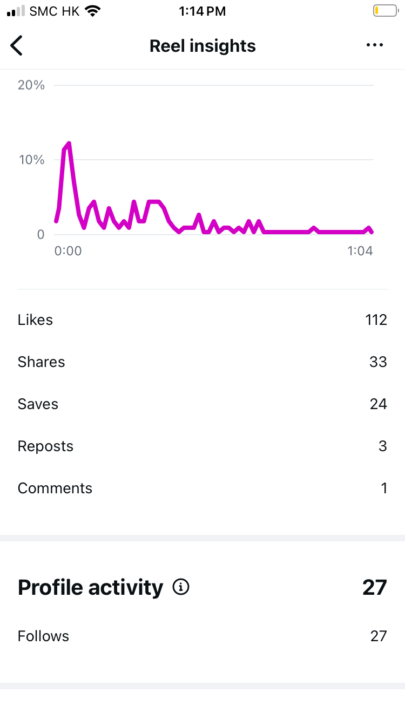405x720 pixels.
Task: Tap the Profile activity info icon
Action: click(181, 587)
